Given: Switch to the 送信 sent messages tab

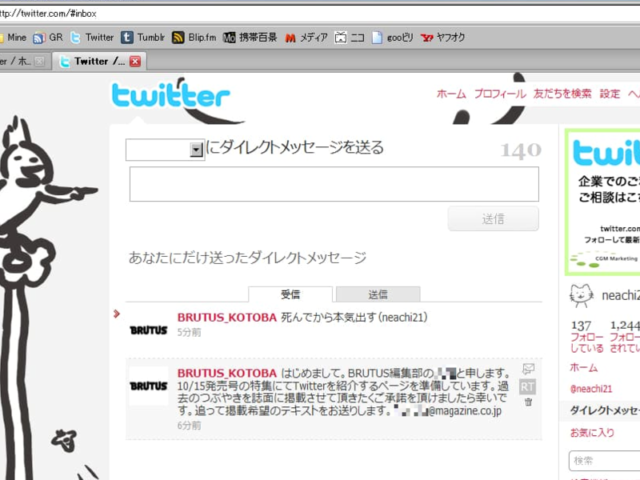Looking at the screenshot, I should [378, 294].
